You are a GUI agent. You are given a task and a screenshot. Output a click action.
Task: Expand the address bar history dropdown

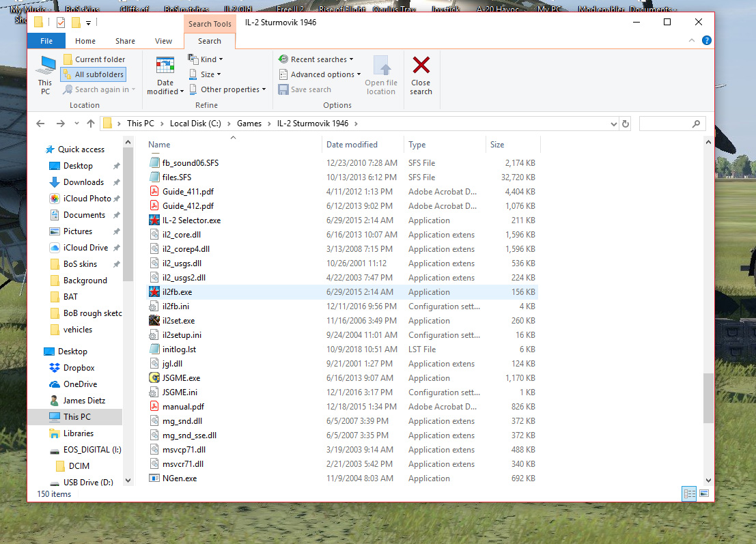(x=613, y=124)
